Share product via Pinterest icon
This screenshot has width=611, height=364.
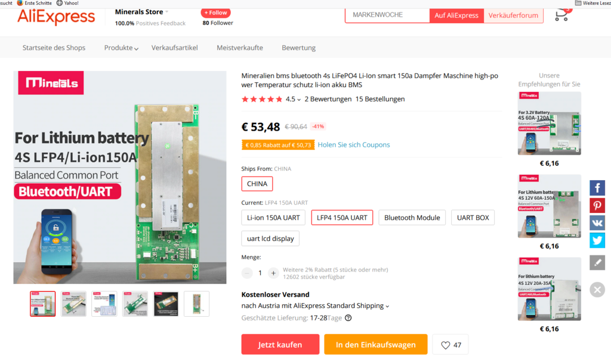(597, 205)
